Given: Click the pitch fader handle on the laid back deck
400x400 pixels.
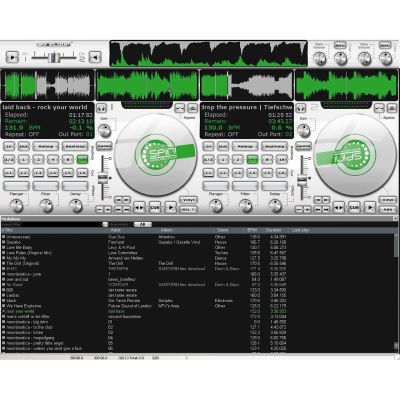Looking at the screenshot, I should (x=103, y=178).
